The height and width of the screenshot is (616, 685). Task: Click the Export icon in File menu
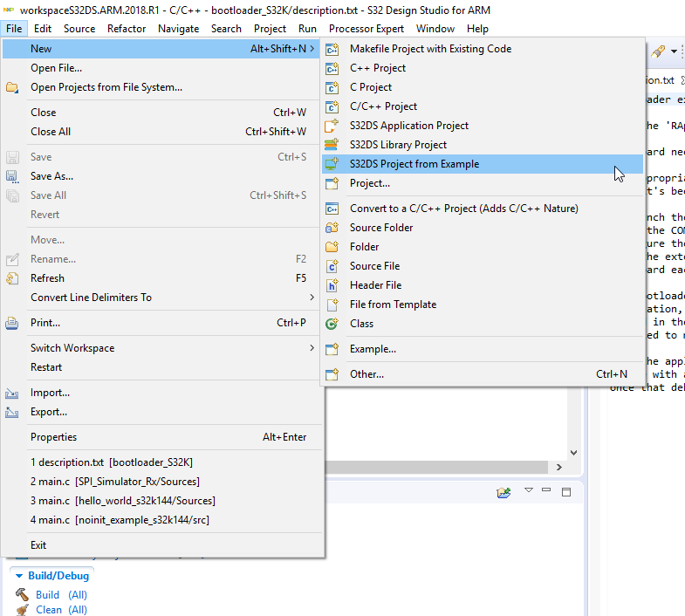(x=12, y=413)
